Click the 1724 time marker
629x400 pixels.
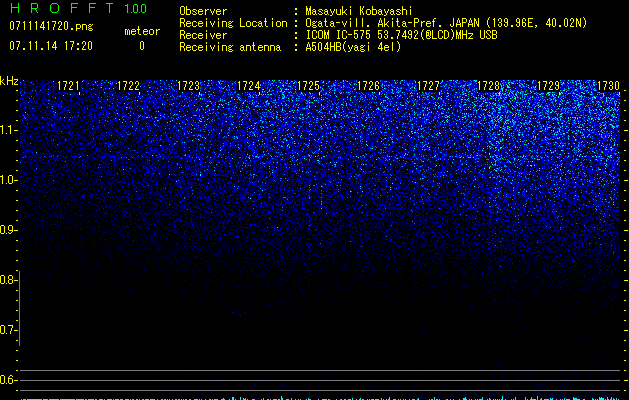pyautogui.click(x=249, y=86)
